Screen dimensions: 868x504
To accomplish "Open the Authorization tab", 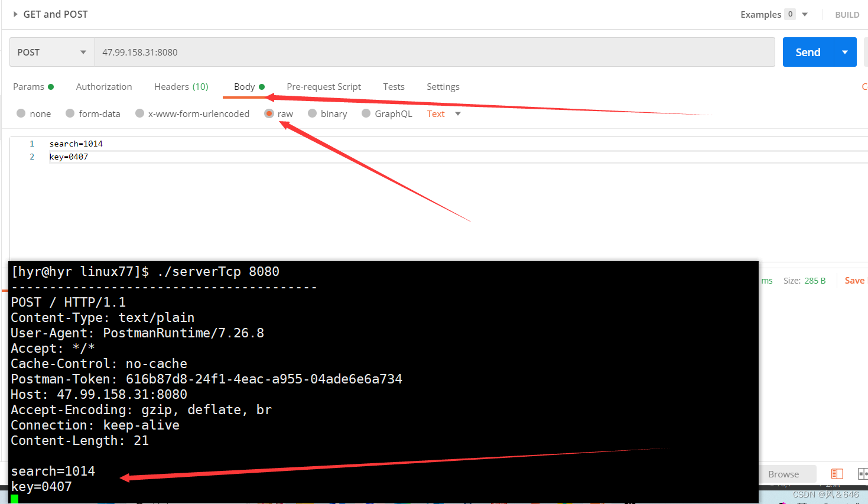I will (104, 86).
